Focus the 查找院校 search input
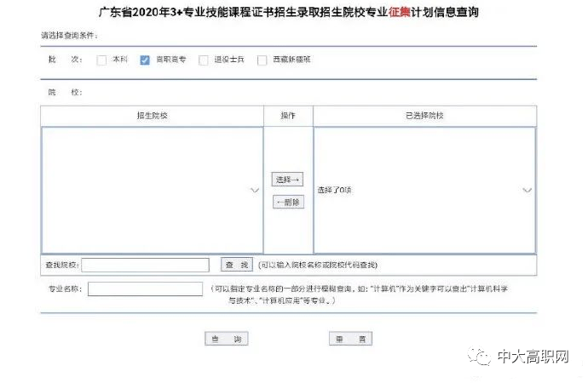Image resolution: width=588 pixels, height=383 pixels. (x=146, y=265)
